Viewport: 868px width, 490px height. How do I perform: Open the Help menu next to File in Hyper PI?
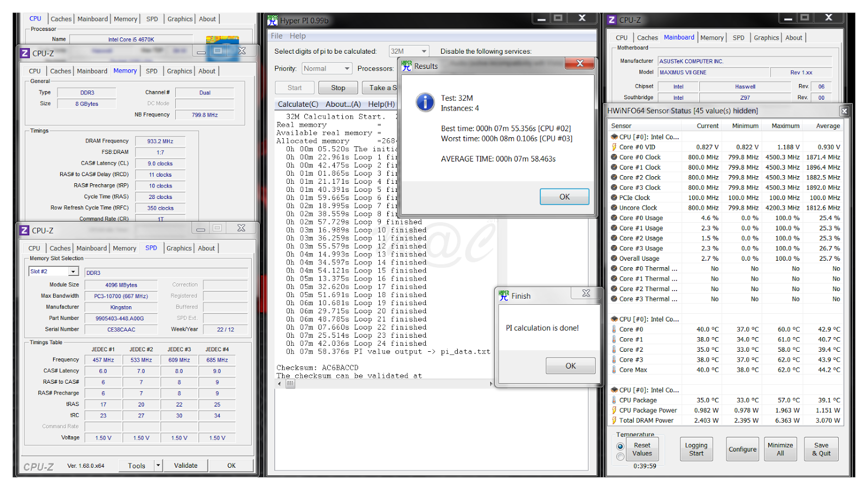(x=298, y=36)
